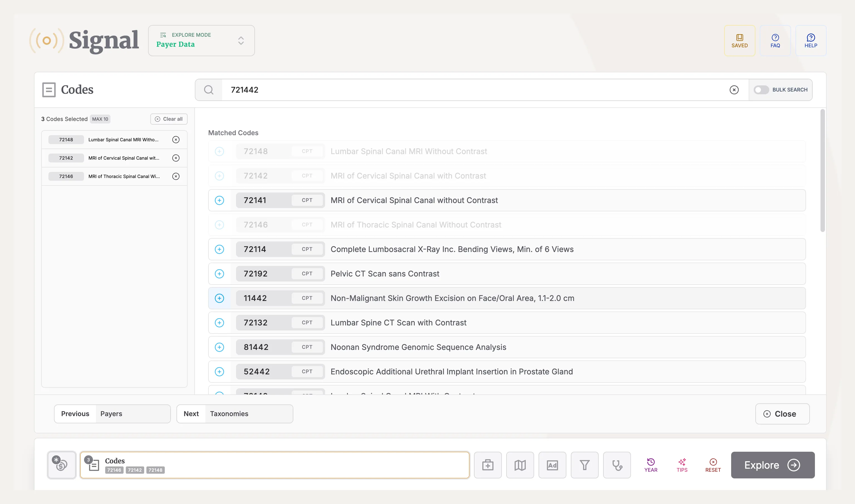Go to Taxonomies using the Next tab
The width and height of the screenshot is (855, 504).
234,414
